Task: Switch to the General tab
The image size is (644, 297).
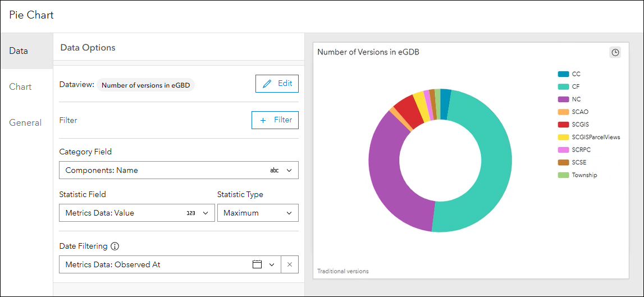Action: click(25, 123)
